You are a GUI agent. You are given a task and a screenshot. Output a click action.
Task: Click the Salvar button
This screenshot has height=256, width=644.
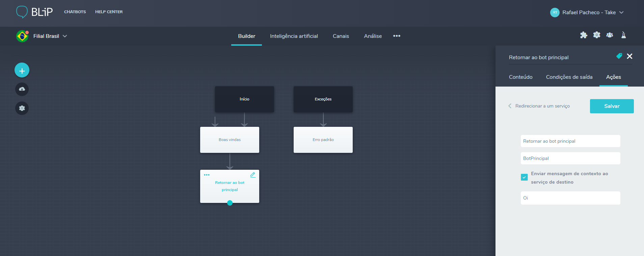(612, 106)
